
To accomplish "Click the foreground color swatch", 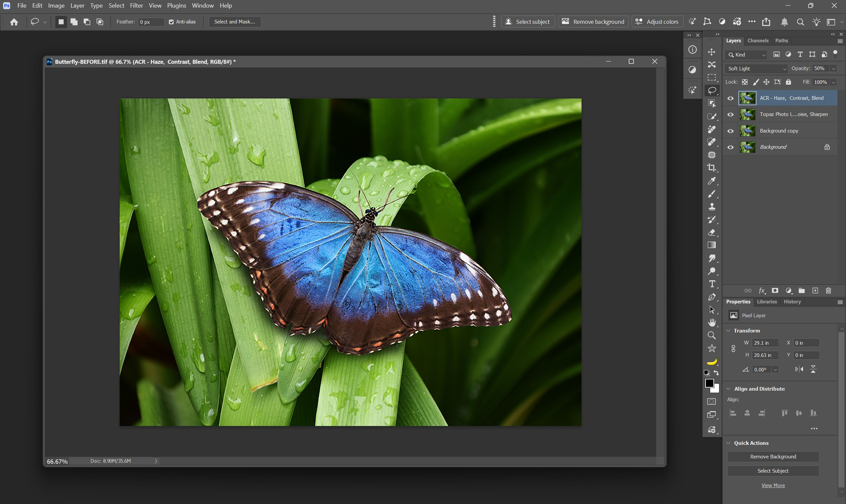I will (709, 383).
